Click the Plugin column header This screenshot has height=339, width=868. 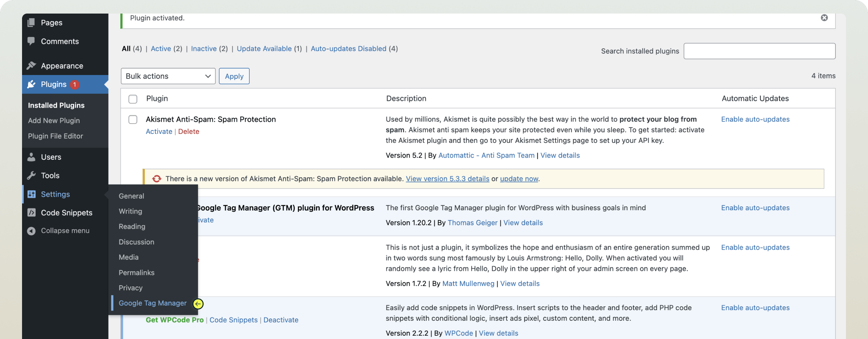(157, 99)
